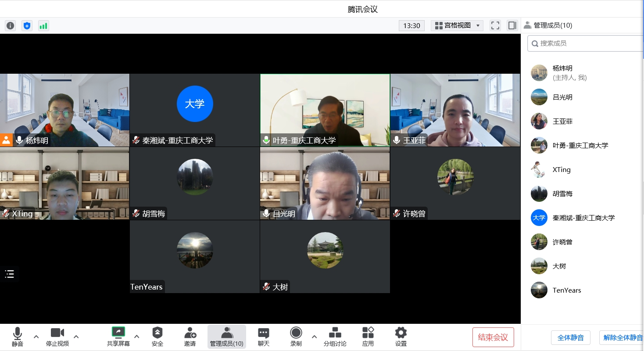Expand recording options arrow beside 录制
Screen dimensions: 644x351
(314, 337)
